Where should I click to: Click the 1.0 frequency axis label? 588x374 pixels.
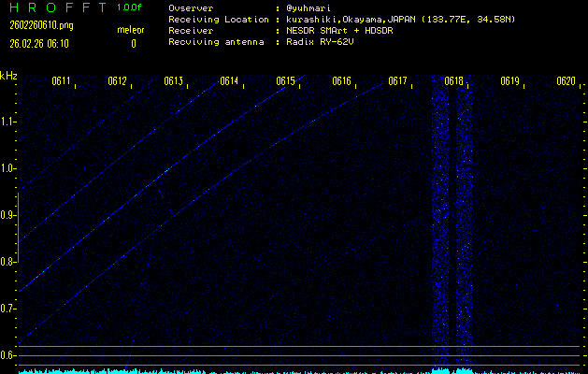[x=8, y=168]
